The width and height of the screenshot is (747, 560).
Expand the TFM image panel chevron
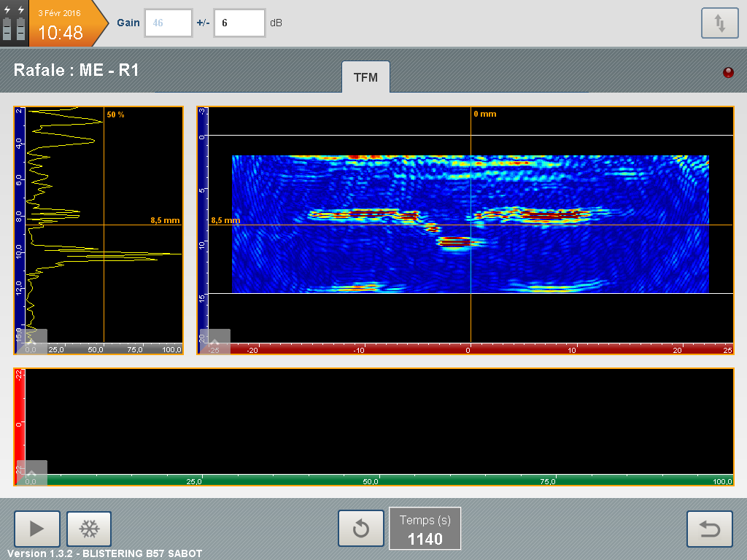pyautogui.click(x=214, y=341)
